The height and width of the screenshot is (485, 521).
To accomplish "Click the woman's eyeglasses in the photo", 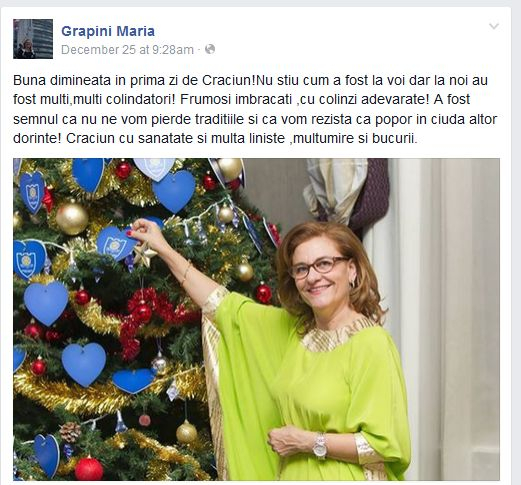I will coord(318,266).
